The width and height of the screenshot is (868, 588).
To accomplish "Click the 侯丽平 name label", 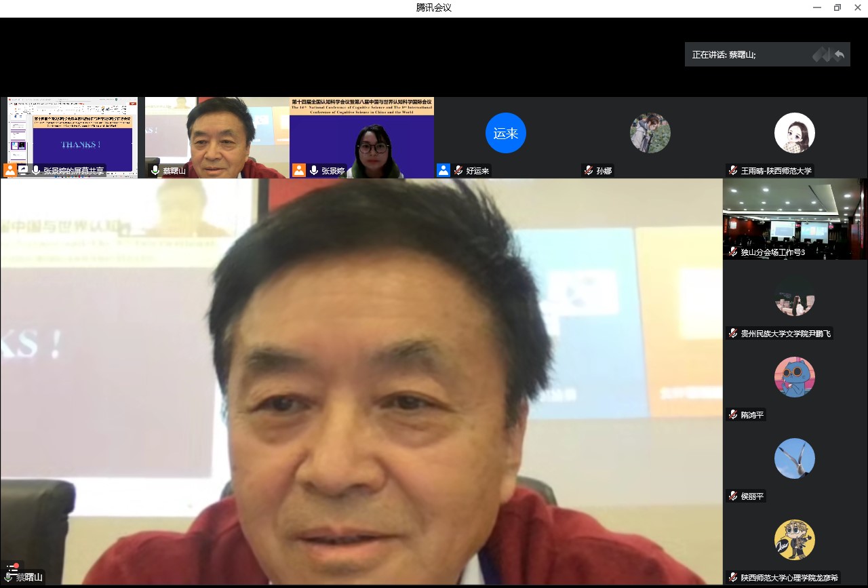I will [752, 496].
